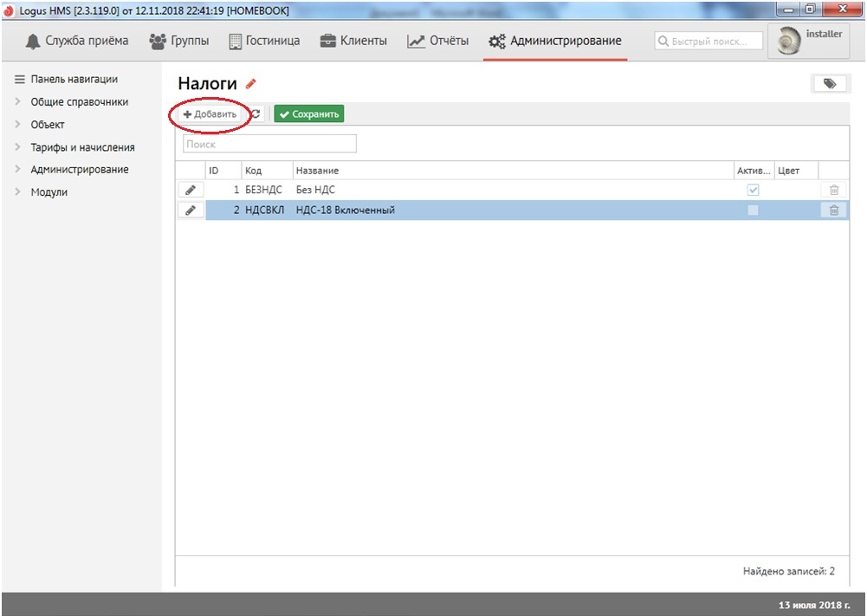Sort by the ID column header
Screen dimensions: 867x616
tap(223, 171)
